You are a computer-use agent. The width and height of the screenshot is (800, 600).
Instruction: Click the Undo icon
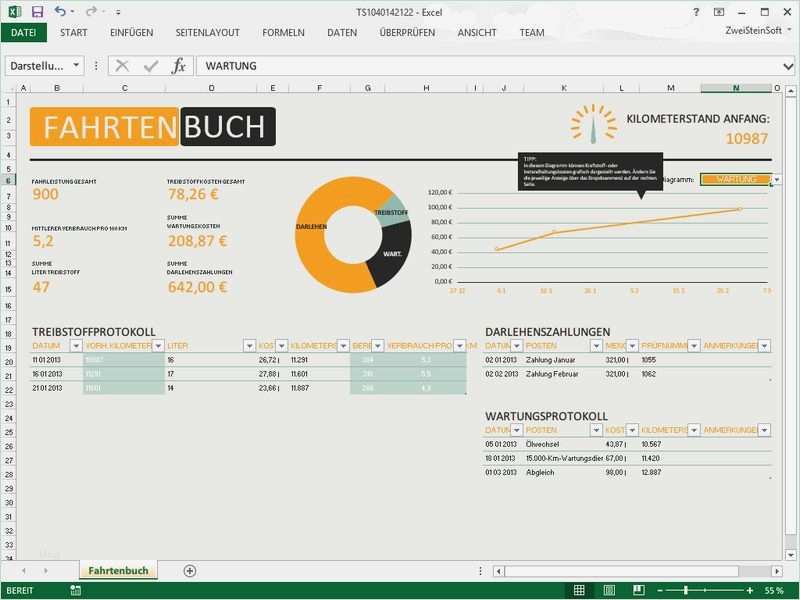point(60,10)
